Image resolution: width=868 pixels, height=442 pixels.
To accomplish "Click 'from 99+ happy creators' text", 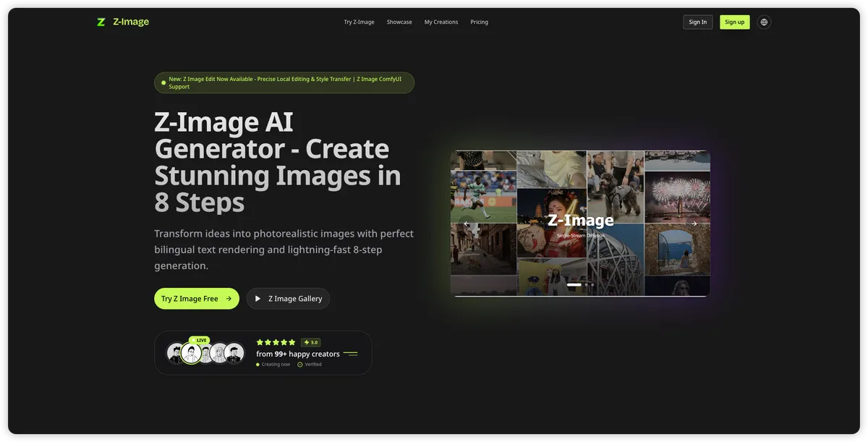I will click(298, 354).
